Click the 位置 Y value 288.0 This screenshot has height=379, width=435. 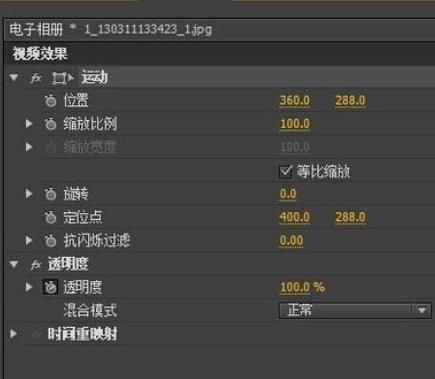click(x=350, y=100)
